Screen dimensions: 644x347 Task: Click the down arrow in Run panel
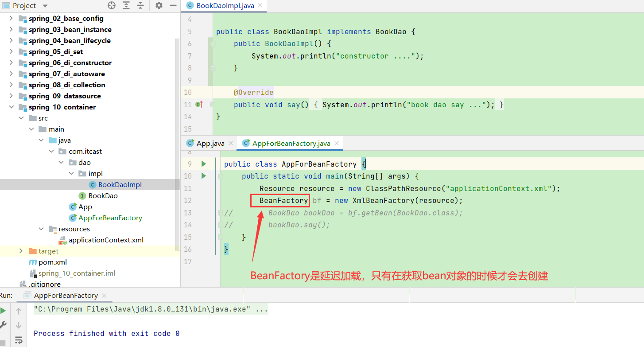(x=19, y=325)
